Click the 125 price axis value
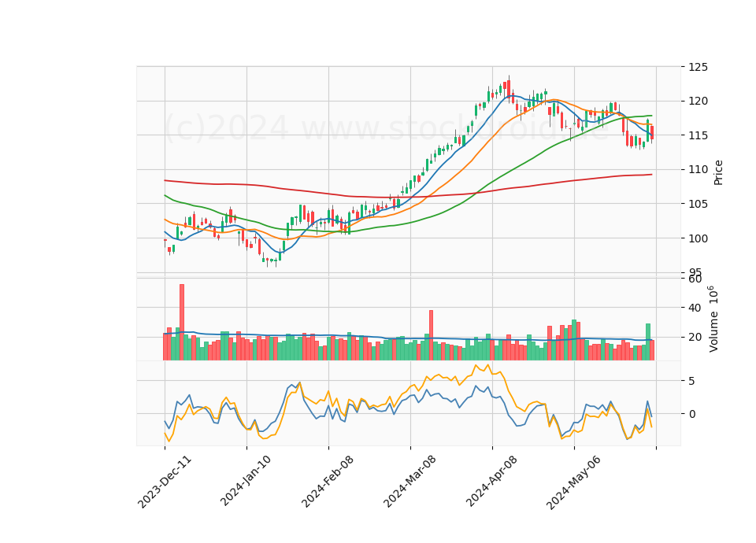The height and width of the screenshot is (543, 756). [699, 67]
